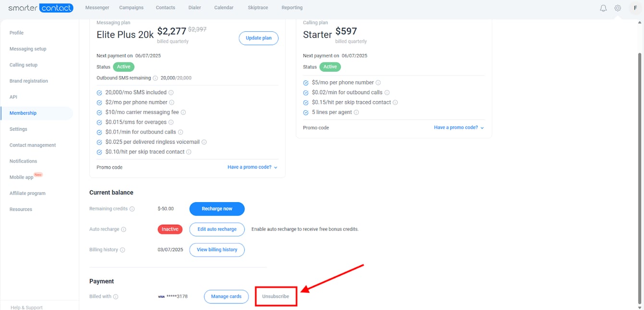Image resolution: width=644 pixels, height=310 pixels.
Task: Click the smarter contact logo
Action: pyautogui.click(x=41, y=8)
